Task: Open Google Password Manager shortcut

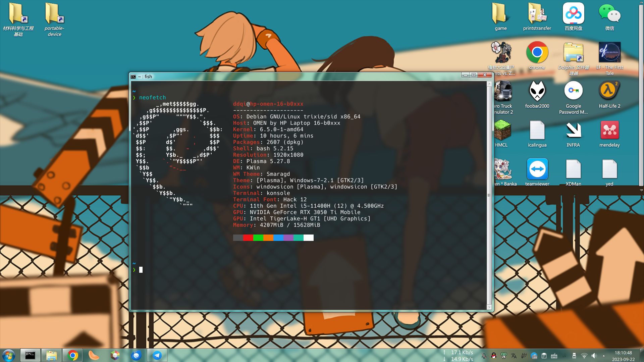Action: click(x=573, y=97)
